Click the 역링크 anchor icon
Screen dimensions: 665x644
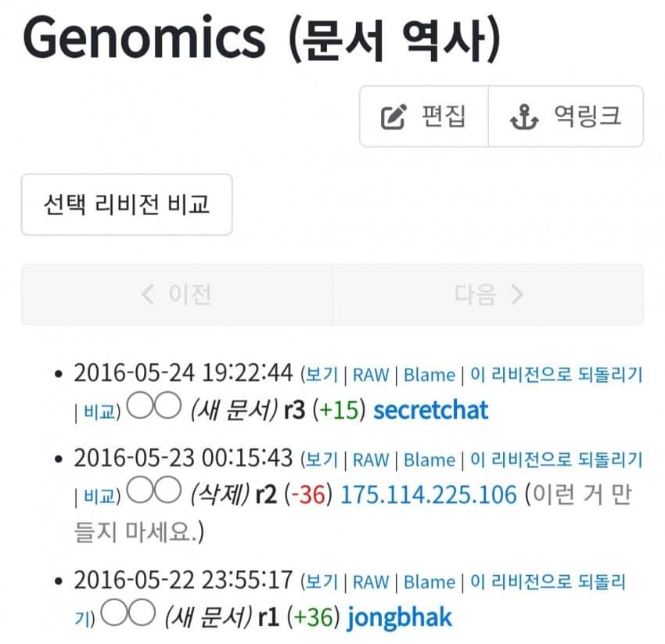point(524,117)
